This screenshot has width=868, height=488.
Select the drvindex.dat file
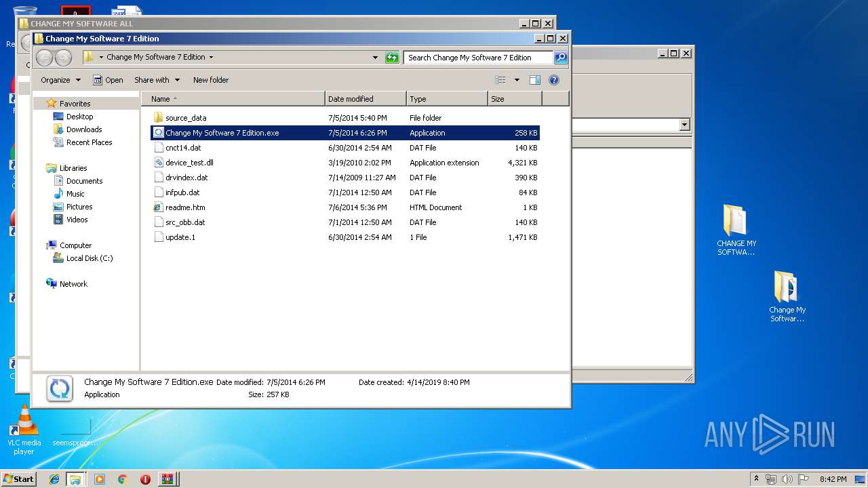tap(186, 178)
